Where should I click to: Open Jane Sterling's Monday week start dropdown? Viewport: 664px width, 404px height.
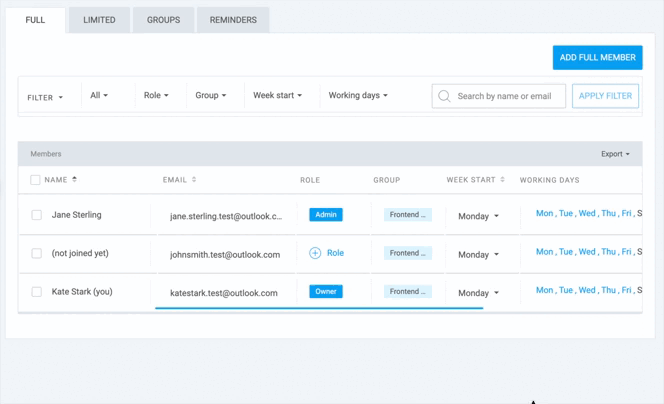(478, 216)
